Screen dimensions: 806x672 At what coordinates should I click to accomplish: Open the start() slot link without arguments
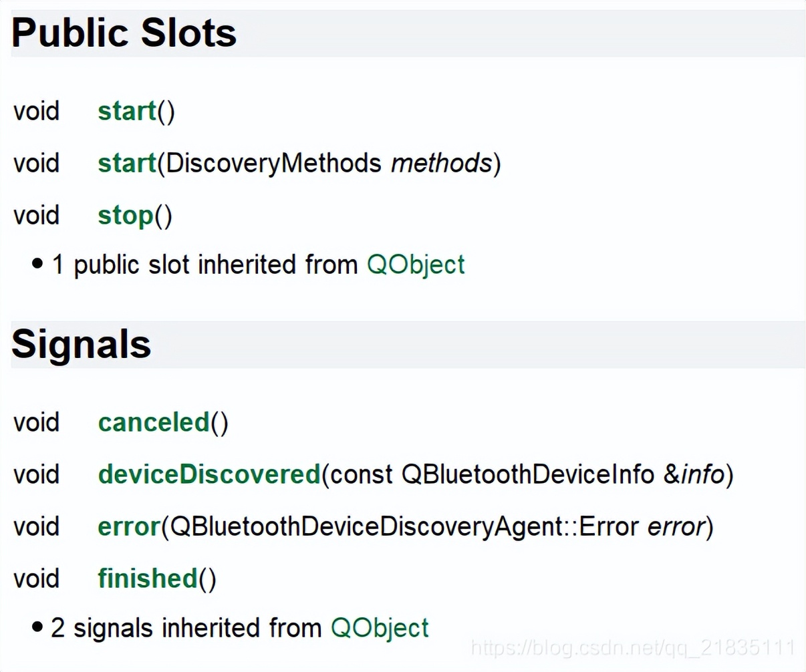[x=127, y=112]
